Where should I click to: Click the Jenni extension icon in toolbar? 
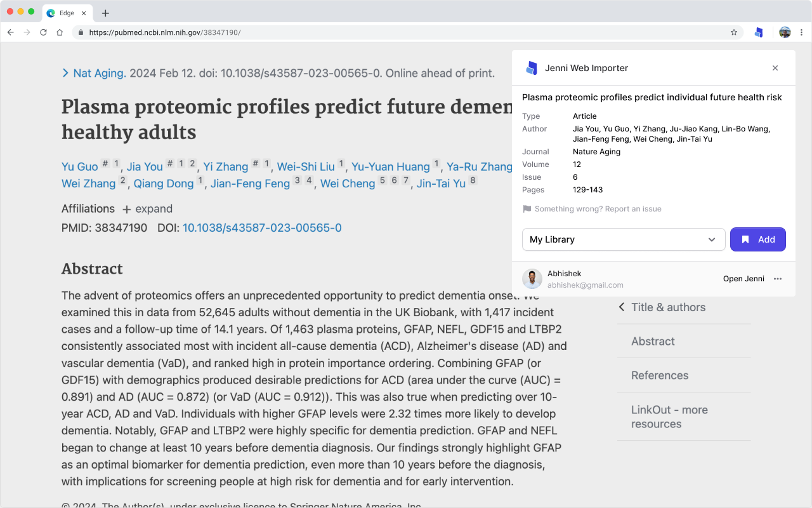pyautogui.click(x=758, y=32)
